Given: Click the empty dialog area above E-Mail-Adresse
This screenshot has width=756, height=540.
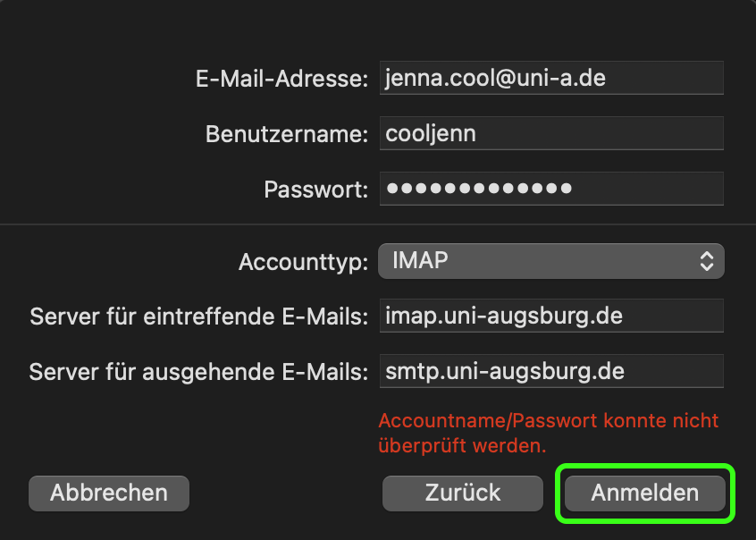Looking at the screenshot, I should pyautogui.click(x=378, y=27).
